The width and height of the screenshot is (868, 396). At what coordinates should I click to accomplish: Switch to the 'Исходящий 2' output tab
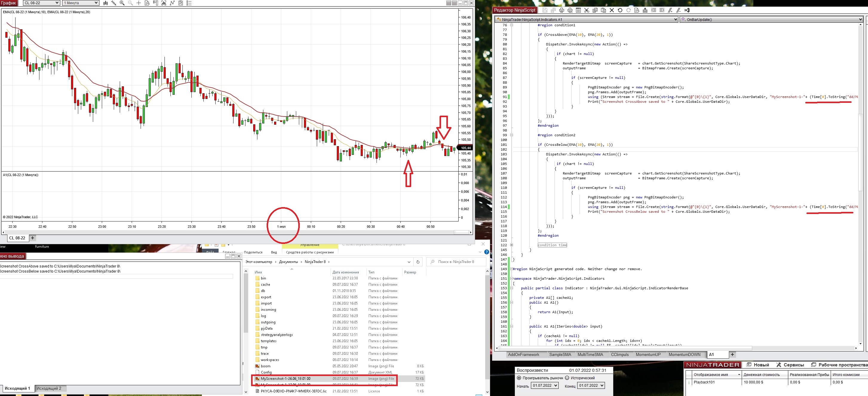coord(49,388)
